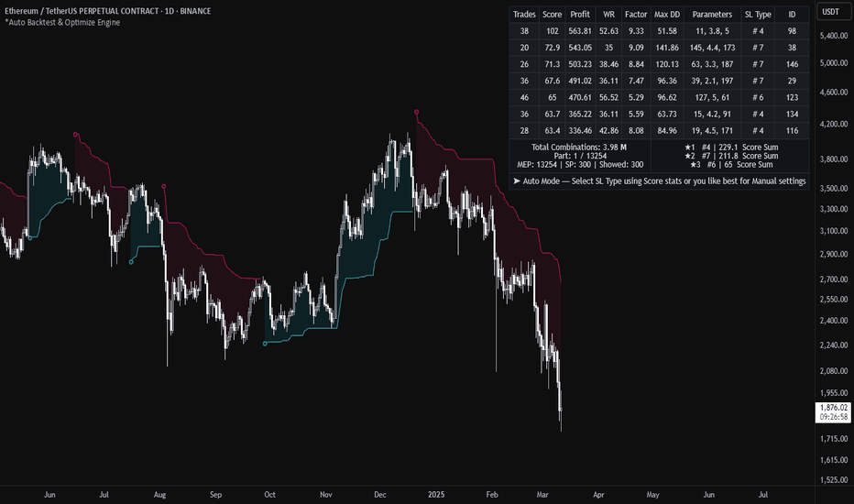Select the profit value 563.81
This screenshot has height=504, width=854.
(x=580, y=31)
